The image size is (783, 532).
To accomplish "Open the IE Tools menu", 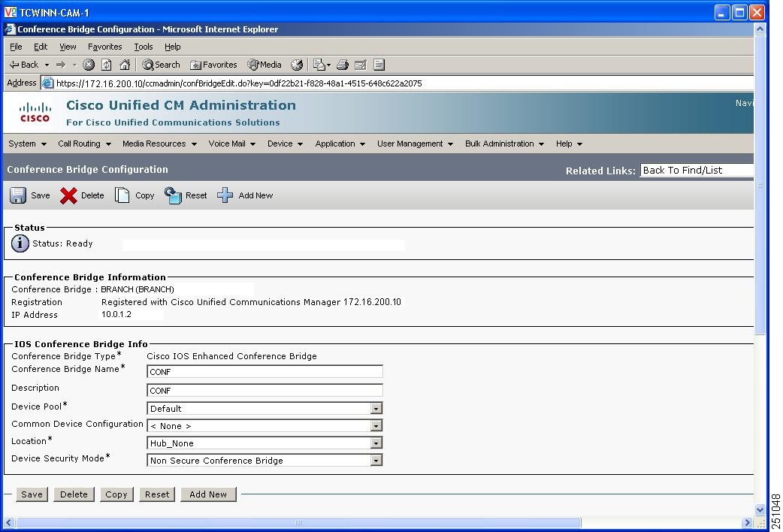I will [144, 47].
